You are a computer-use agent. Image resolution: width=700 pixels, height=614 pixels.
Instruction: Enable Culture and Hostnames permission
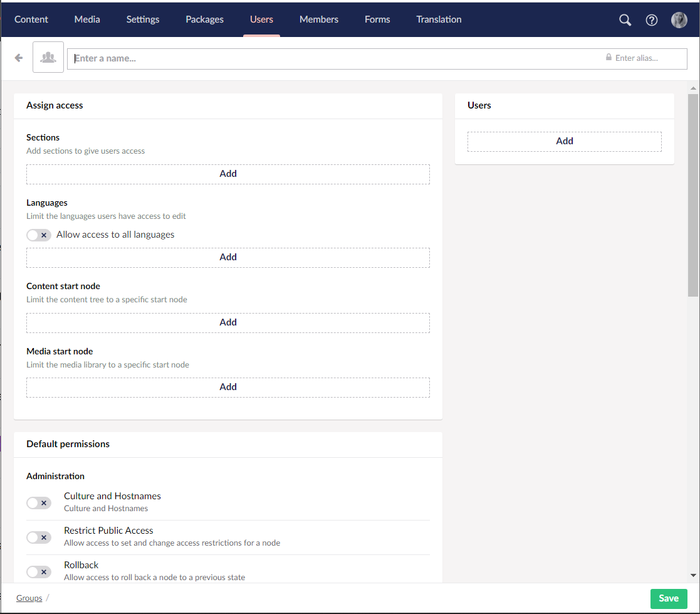39,503
